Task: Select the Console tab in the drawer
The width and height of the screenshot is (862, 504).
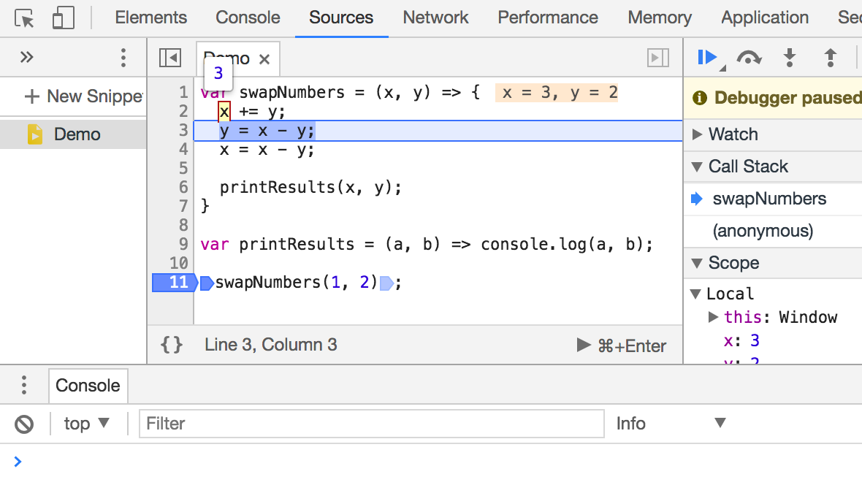Action: pos(88,386)
